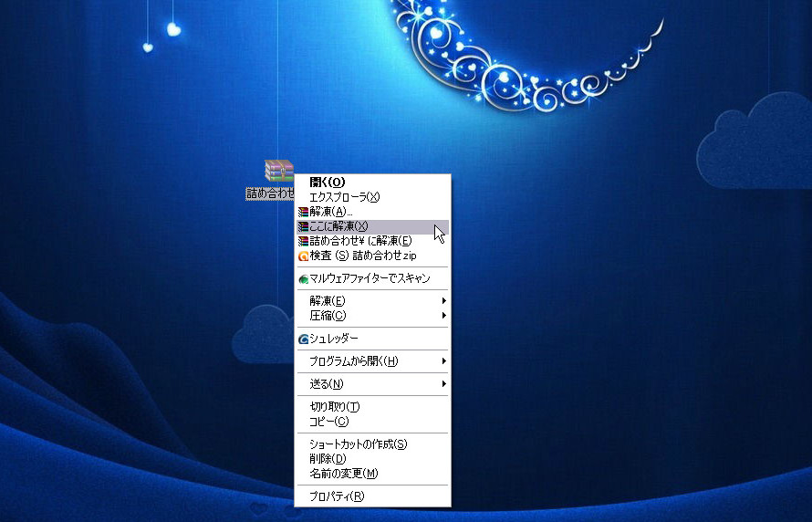Click the archive icon beside 詰め合わせ¥ に解凍(E)
812x522 pixels.
pos(303,241)
